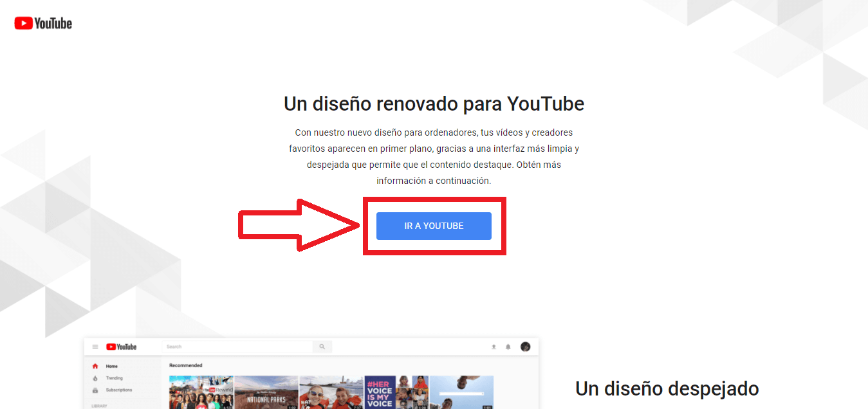
Task: Click the paragraph beginning 'Con nuestro nuevo diseño'
Action: point(434,156)
